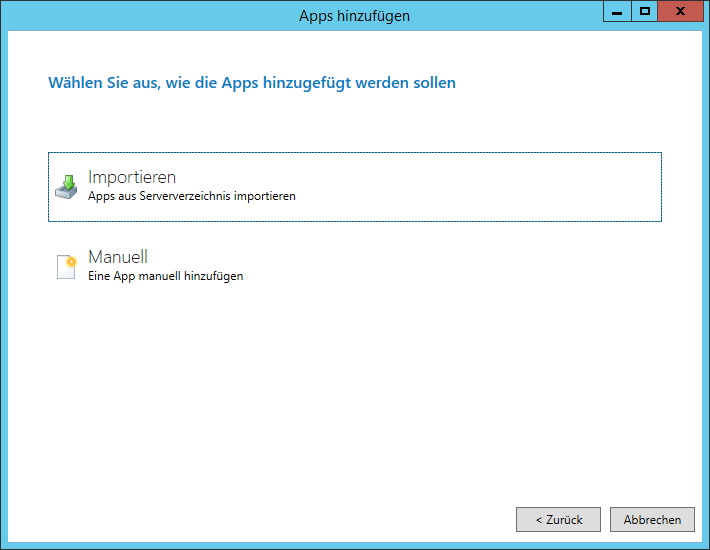The height and width of the screenshot is (550, 710).
Task: Click the yellow star badge on the Manuell icon
Action: point(71,262)
